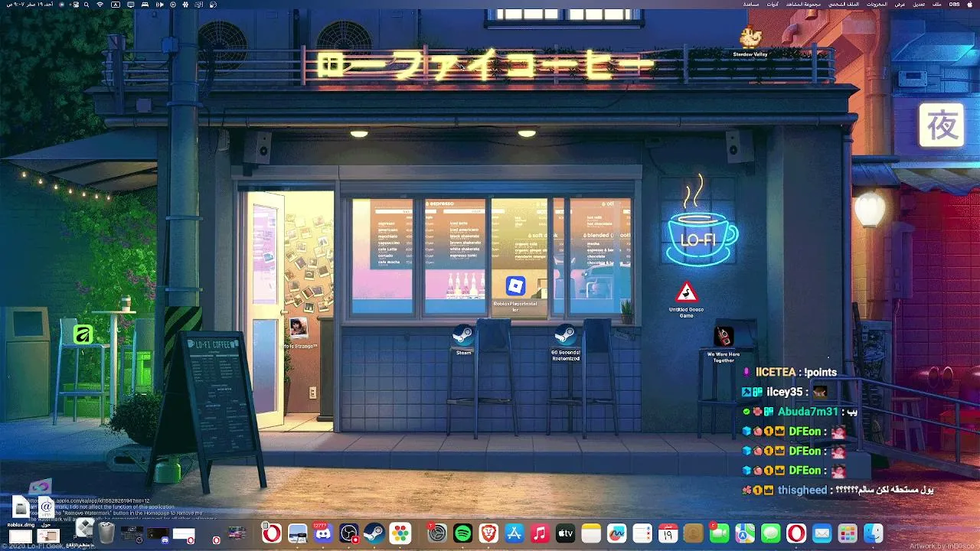The height and width of the screenshot is (551, 980).
Task: Open System Settings gear icon in dock
Action: point(436,533)
